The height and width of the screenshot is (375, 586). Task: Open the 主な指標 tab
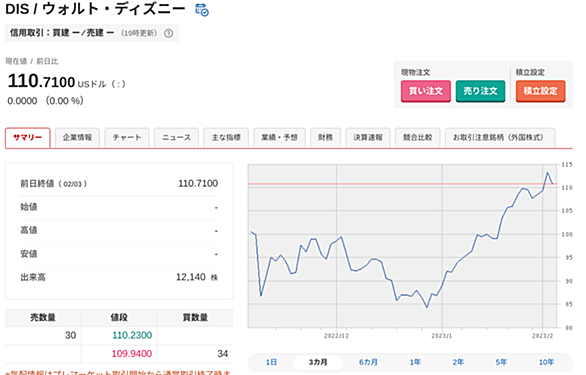pos(226,138)
